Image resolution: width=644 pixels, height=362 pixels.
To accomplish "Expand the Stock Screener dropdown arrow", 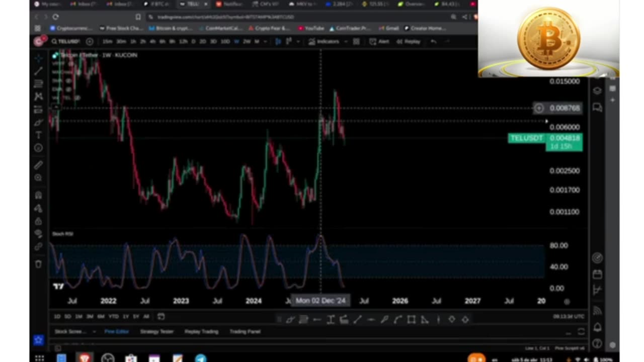I will point(94,332).
